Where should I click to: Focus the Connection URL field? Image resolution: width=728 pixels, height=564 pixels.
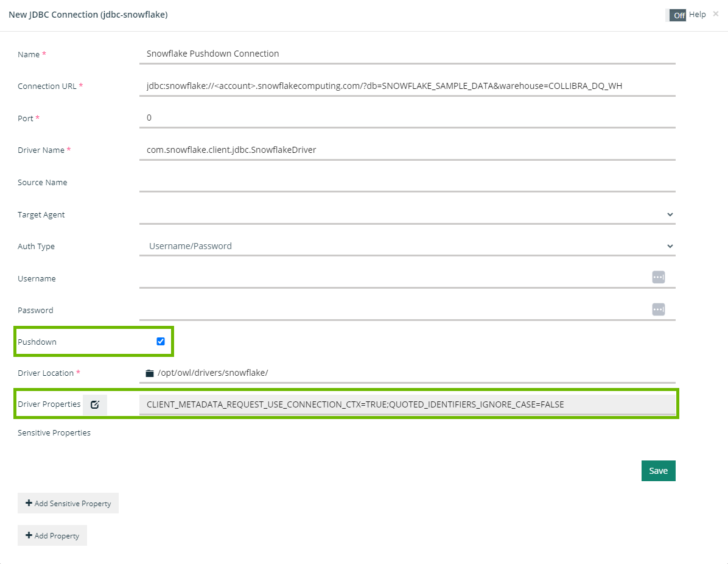(407, 86)
